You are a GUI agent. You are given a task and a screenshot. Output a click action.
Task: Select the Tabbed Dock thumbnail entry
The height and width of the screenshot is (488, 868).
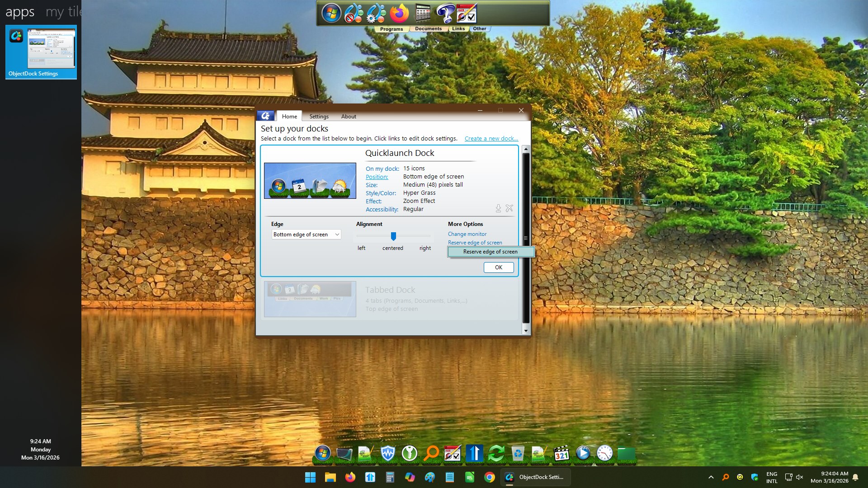coord(310,299)
